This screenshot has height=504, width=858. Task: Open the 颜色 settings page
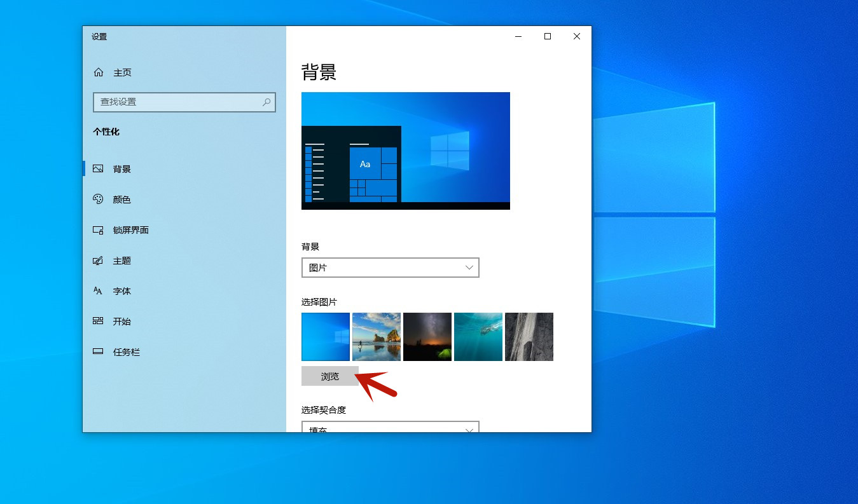click(121, 200)
